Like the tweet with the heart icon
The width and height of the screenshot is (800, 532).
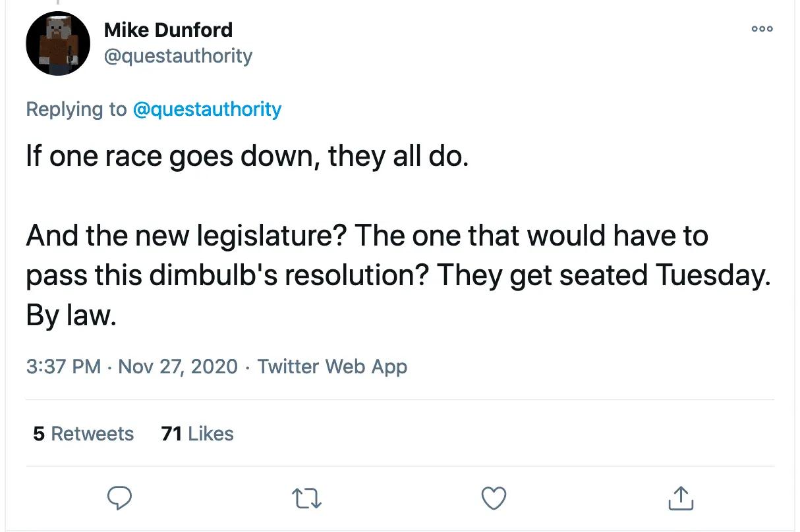coord(494,498)
